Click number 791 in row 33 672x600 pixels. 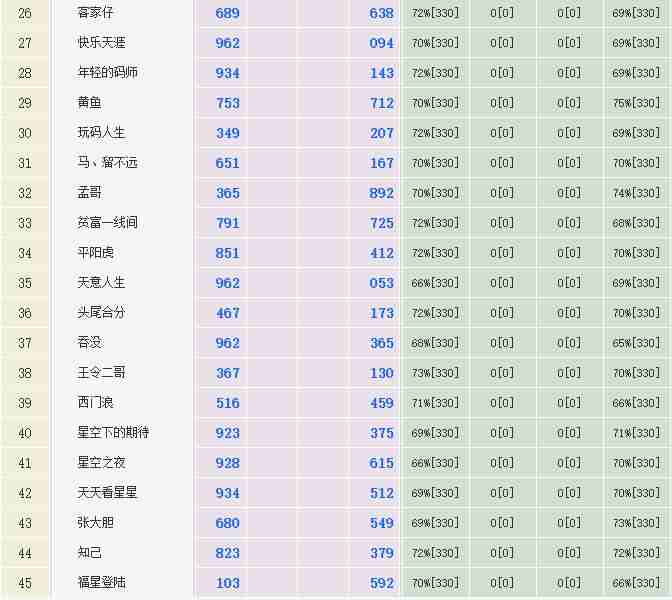click(227, 223)
